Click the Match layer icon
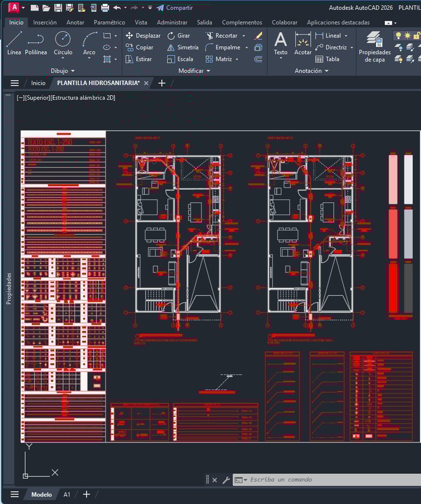The height and width of the screenshot is (504, 421). tap(409, 59)
